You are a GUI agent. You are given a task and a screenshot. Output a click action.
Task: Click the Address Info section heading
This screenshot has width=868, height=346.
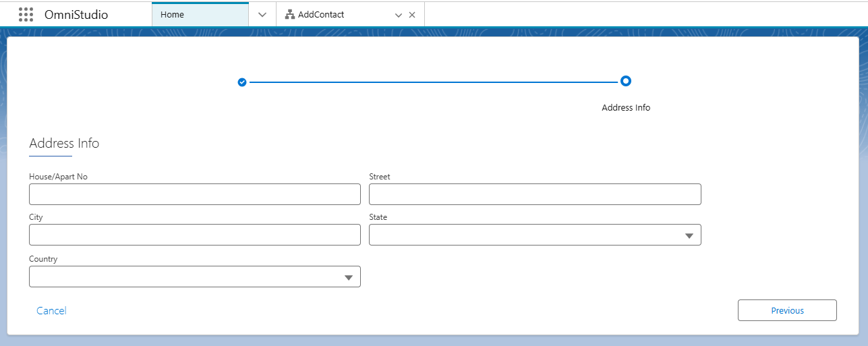pyautogui.click(x=64, y=144)
